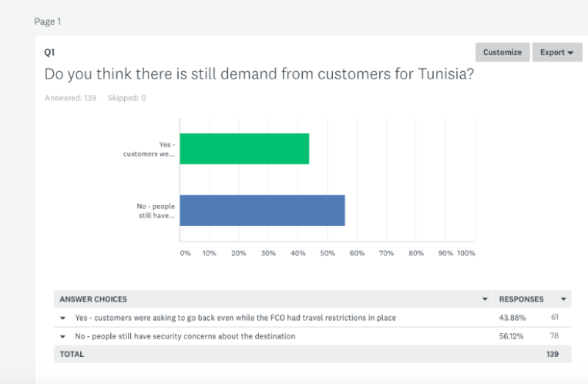The width and height of the screenshot is (588, 384).
Task: Select the Q1 question label
Action: tap(49, 52)
